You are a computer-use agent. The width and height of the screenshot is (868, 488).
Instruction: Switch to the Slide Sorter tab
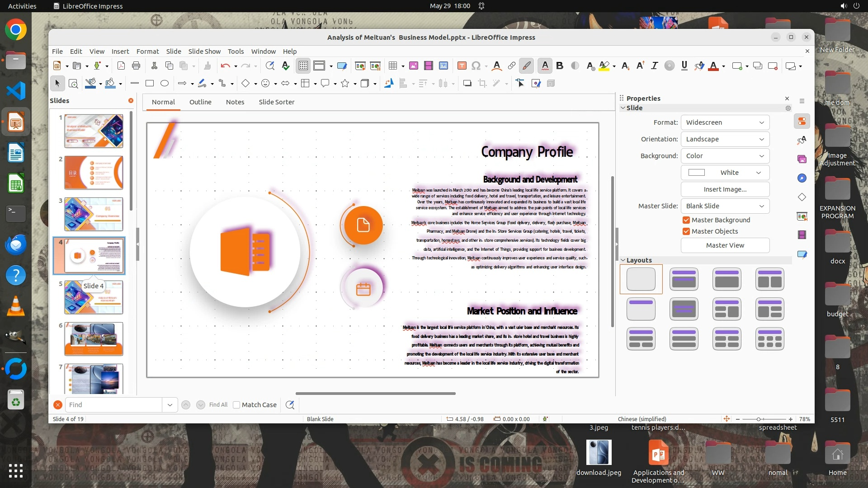click(276, 102)
